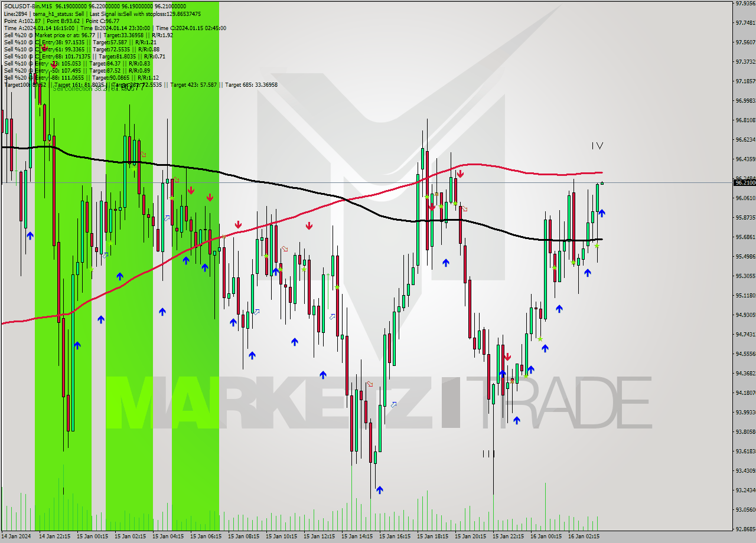Click the 'C_Entry88: 101.71375' line

coord(84,56)
